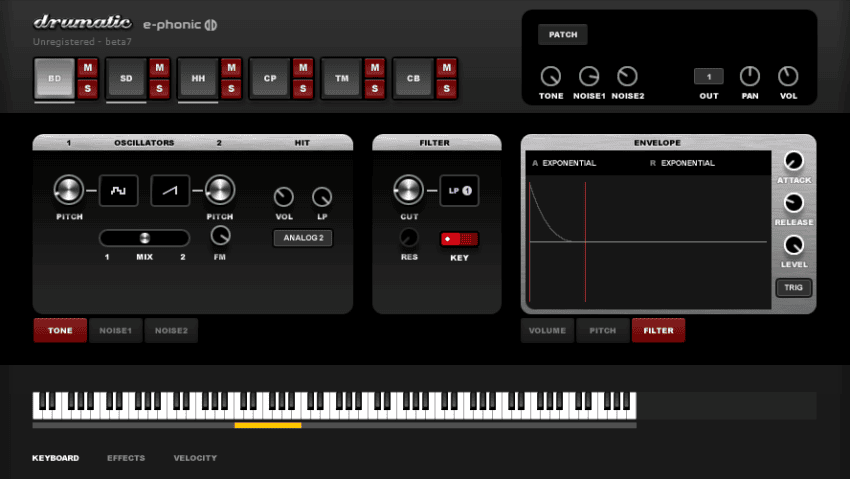Solo the TM channel
The image size is (850, 479).
click(x=375, y=88)
